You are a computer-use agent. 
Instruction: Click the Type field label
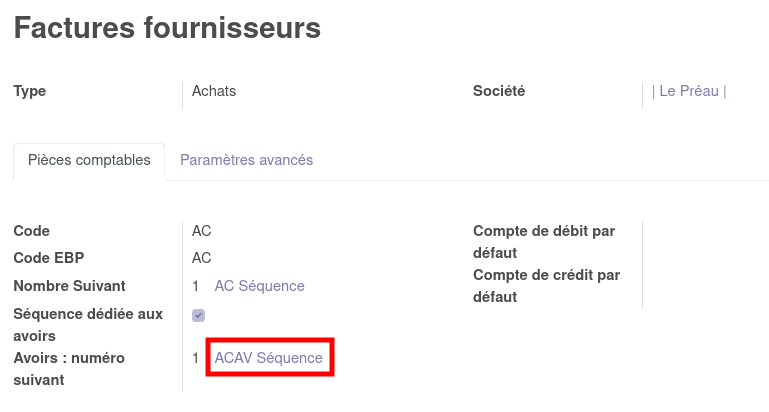coord(30,91)
